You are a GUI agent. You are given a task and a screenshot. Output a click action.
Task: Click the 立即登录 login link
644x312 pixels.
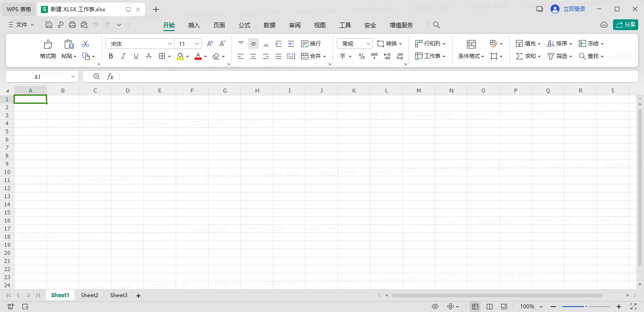pos(574,9)
